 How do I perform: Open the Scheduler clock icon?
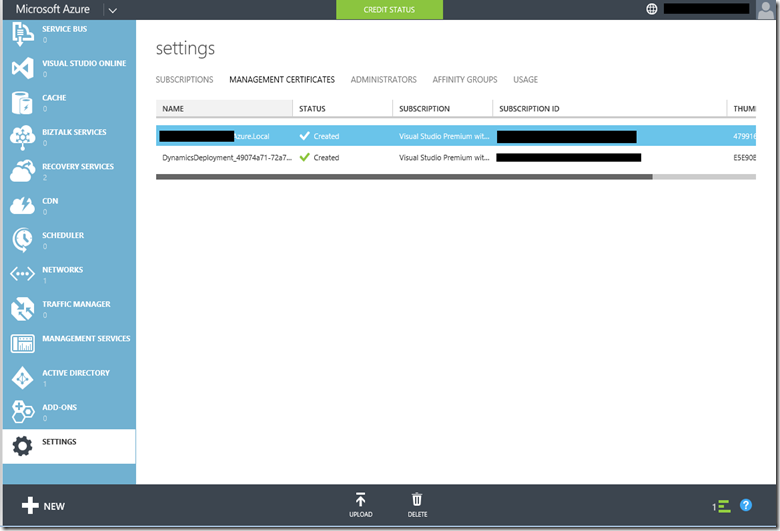coord(22,240)
